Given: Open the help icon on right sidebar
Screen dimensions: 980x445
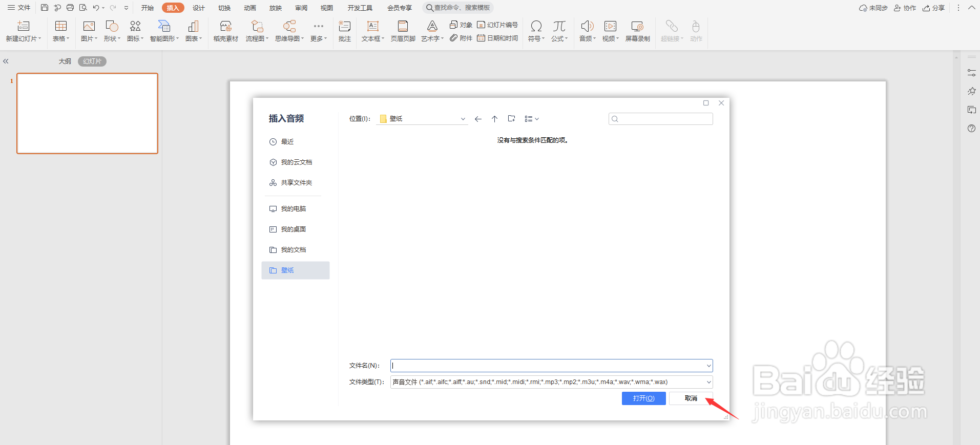Looking at the screenshot, I should 971,129.
